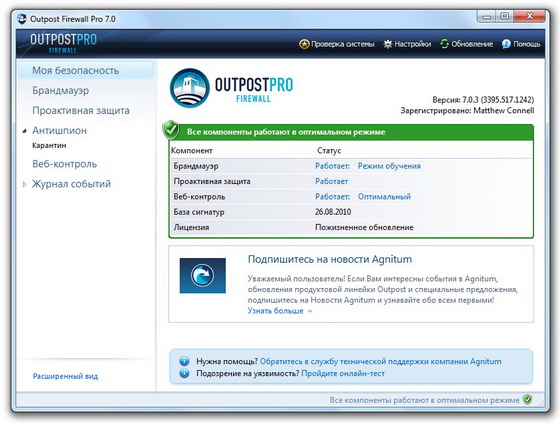Click the Outpost icon in title bar
The width and height of the screenshot is (560, 425).
(x=22, y=19)
